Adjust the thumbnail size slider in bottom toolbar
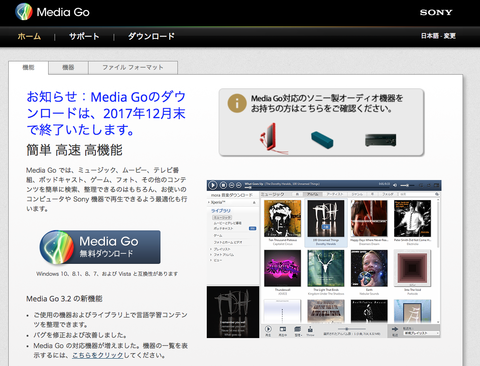This screenshot has width=480, height=366. click(352, 329)
